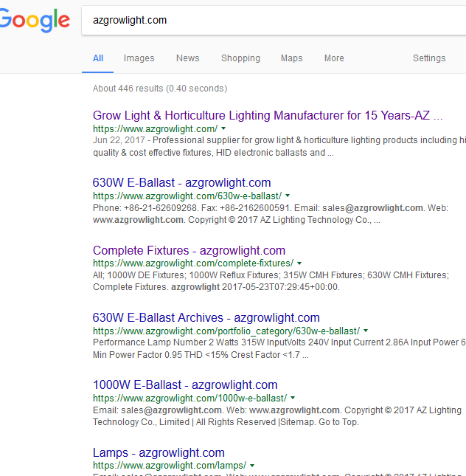Click the green URL with portfolio_category/630w-e-ballast/
The image size is (466, 476).
click(226, 331)
